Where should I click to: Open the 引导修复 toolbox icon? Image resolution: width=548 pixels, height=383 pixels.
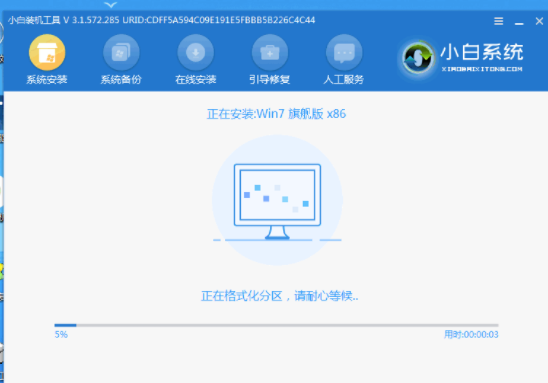pyautogui.click(x=270, y=52)
